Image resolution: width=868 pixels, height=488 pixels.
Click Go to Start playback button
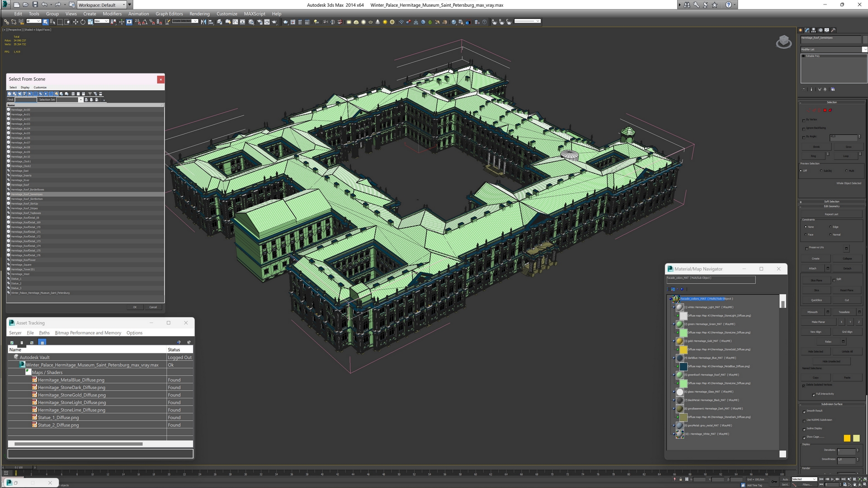click(x=821, y=479)
